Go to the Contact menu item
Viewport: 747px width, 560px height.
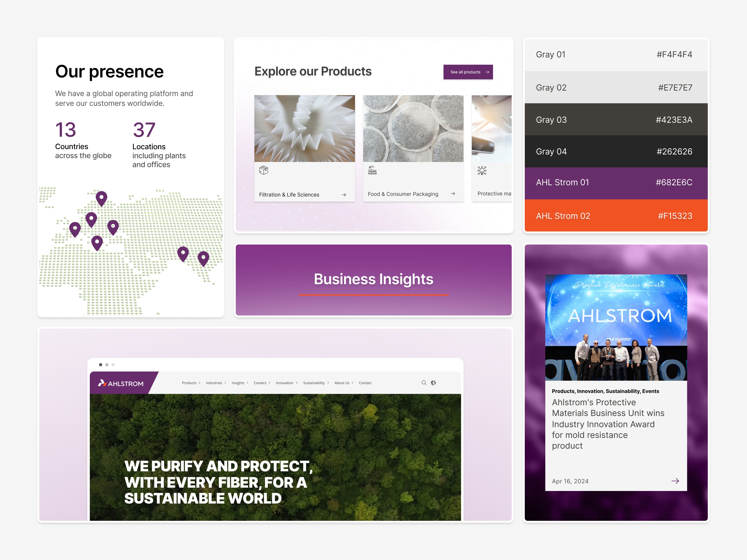click(x=365, y=383)
